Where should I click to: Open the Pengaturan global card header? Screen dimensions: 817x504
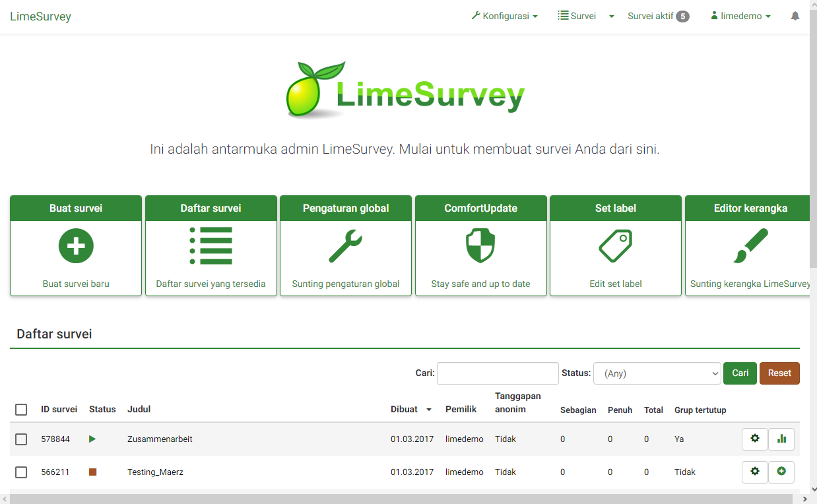[x=346, y=208]
